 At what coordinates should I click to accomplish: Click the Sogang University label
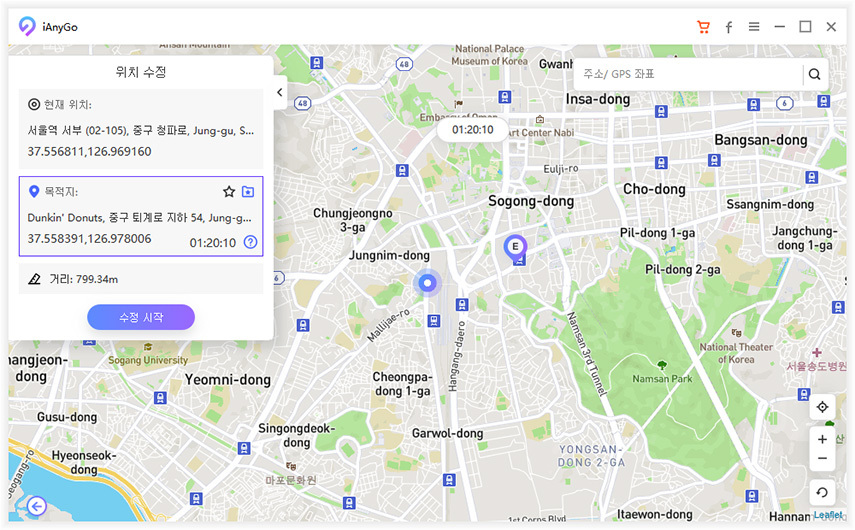[x=148, y=360]
